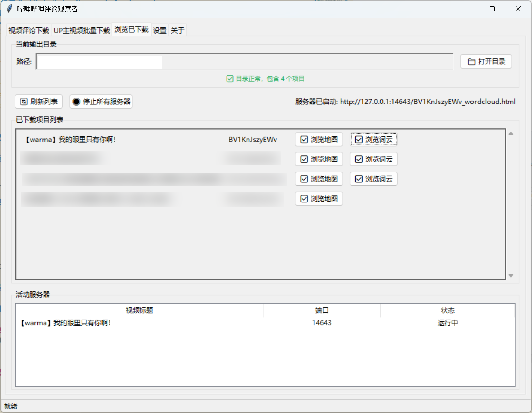Select the 浏览已下载 tab
532x413 pixels.
(131, 30)
